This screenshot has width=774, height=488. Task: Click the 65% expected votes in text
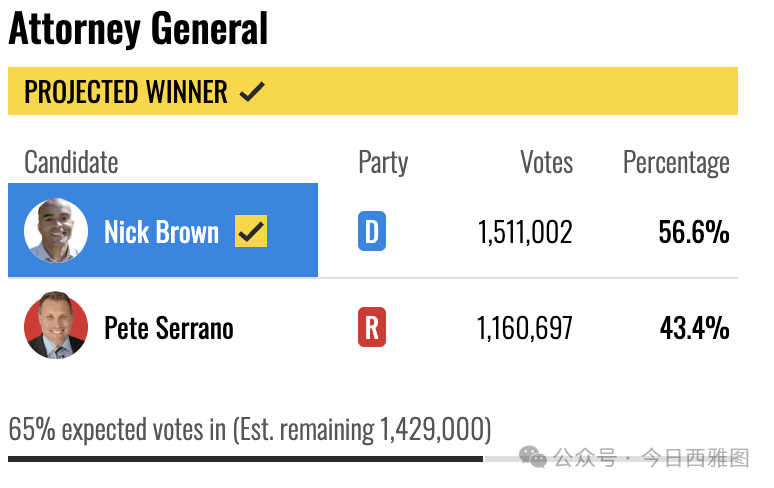click(x=117, y=429)
